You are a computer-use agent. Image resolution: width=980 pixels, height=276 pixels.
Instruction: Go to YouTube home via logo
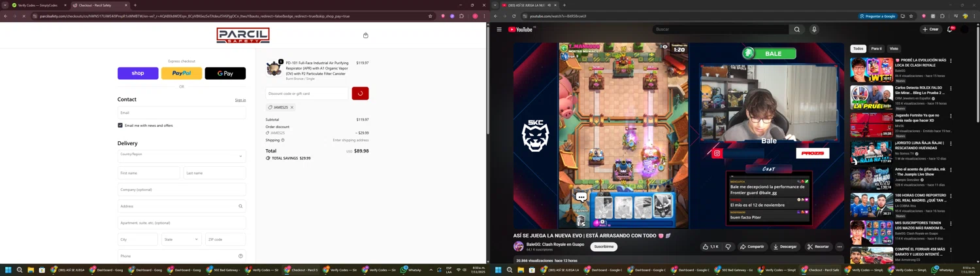click(521, 29)
